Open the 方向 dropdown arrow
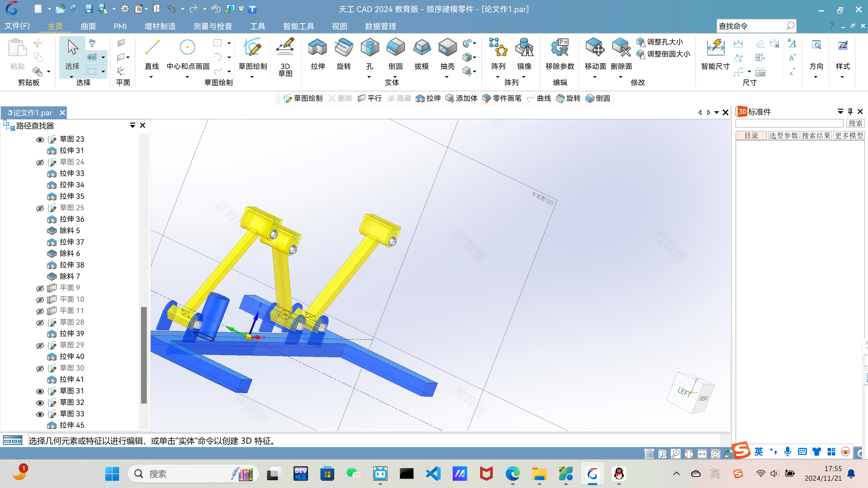The image size is (868, 488). pos(816,77)
